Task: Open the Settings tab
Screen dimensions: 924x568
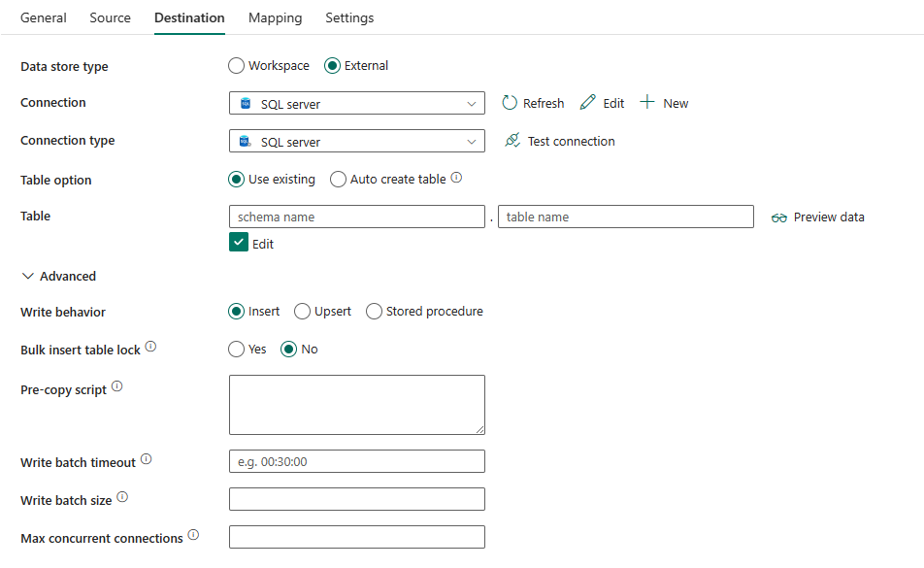Action: (348, 17)
